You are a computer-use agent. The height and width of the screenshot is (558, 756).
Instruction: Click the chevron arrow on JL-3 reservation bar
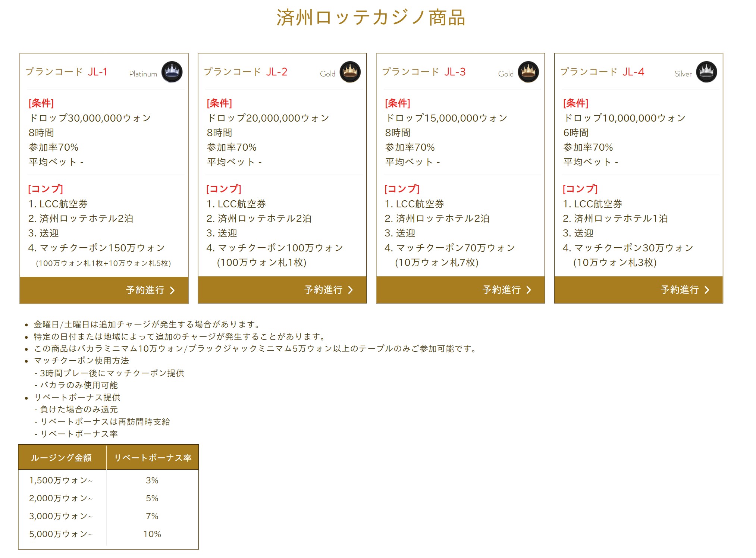tap(528, 290)
